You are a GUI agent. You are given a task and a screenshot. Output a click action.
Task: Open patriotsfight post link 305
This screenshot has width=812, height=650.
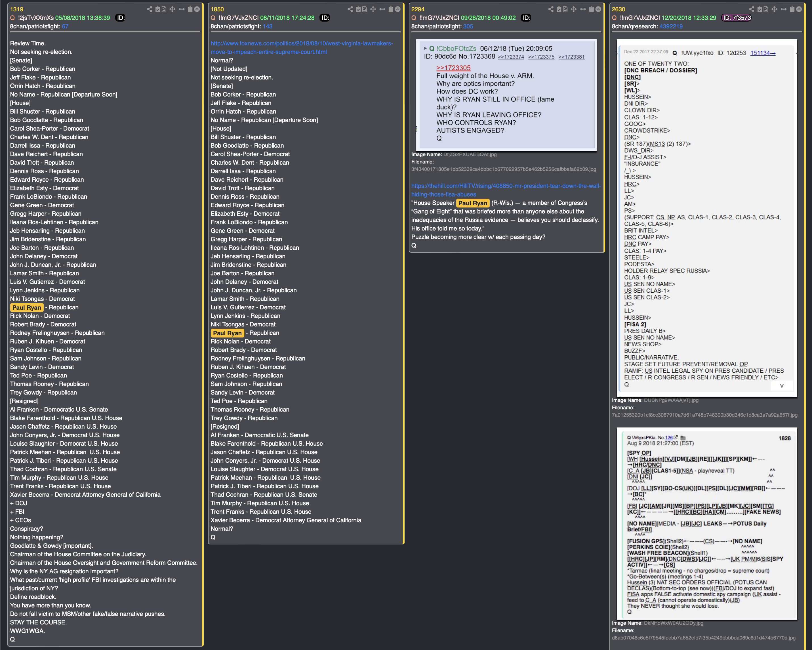coord(468,26)
